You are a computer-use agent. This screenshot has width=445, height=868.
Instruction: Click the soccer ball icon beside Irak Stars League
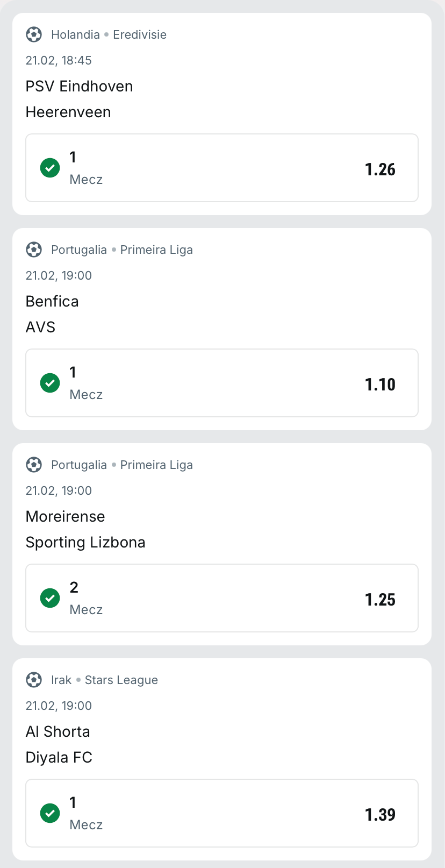tap(34, 680)
